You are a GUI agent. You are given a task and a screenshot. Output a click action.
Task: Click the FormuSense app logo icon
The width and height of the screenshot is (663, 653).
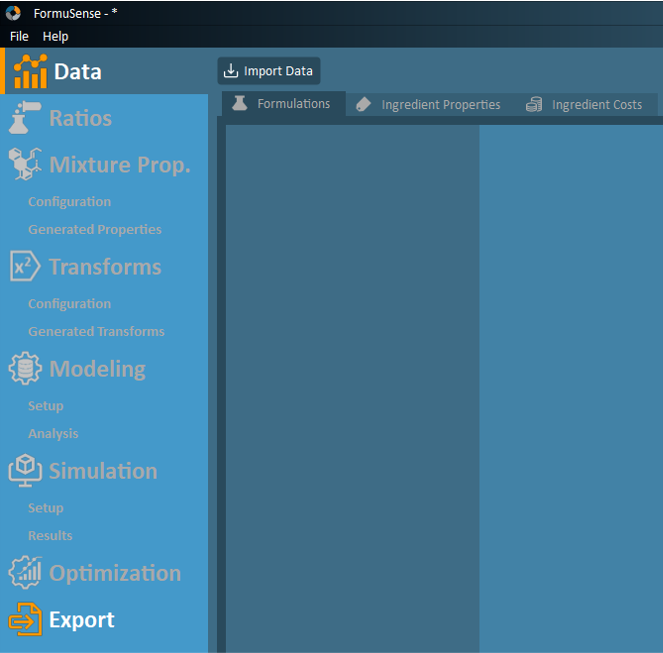(x=13, y=13)
